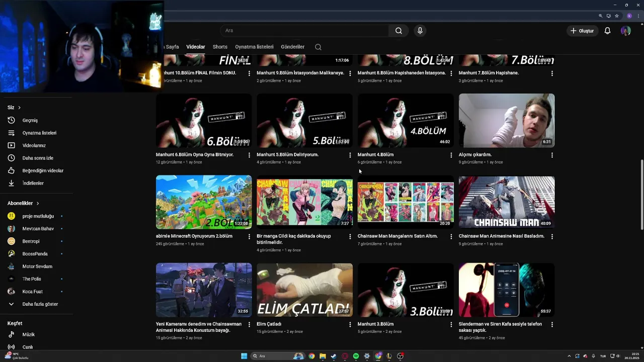Open the Gönderiler tab
This screenshot has height=362, width=644.
(x=293, y=47)
